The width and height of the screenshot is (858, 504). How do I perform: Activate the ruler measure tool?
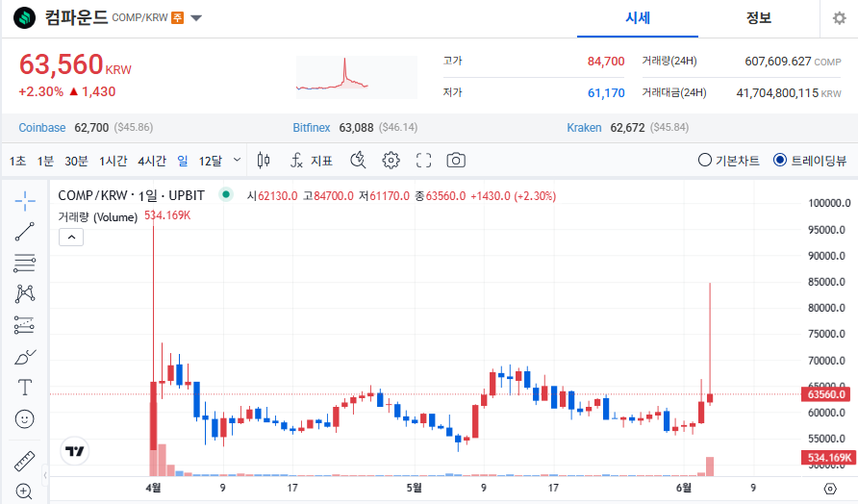pyautogui.click(x=25, y=462)
